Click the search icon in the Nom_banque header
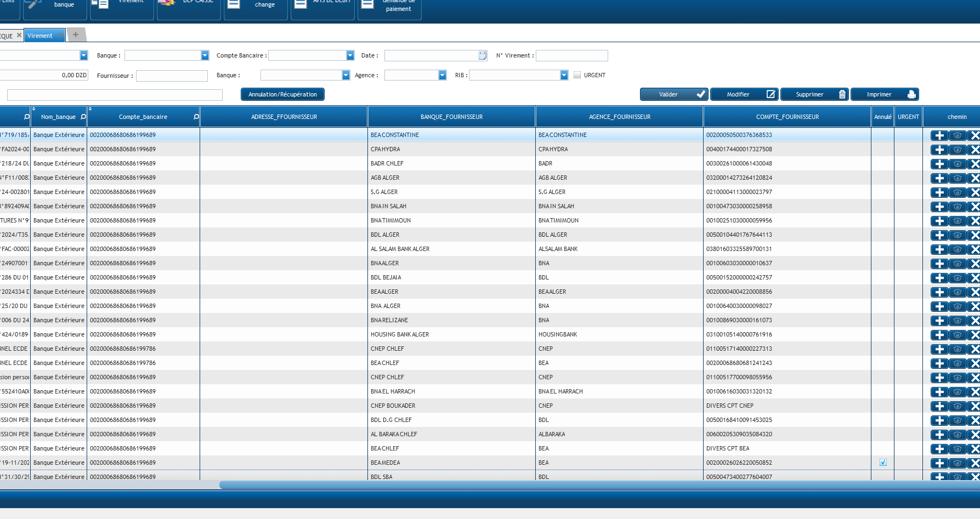This screenshot has height=519, width=980. click(83, 117)
